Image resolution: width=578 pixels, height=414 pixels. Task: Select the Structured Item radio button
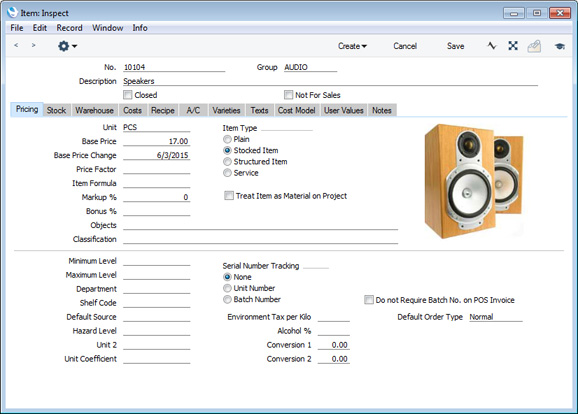(227, 162)
